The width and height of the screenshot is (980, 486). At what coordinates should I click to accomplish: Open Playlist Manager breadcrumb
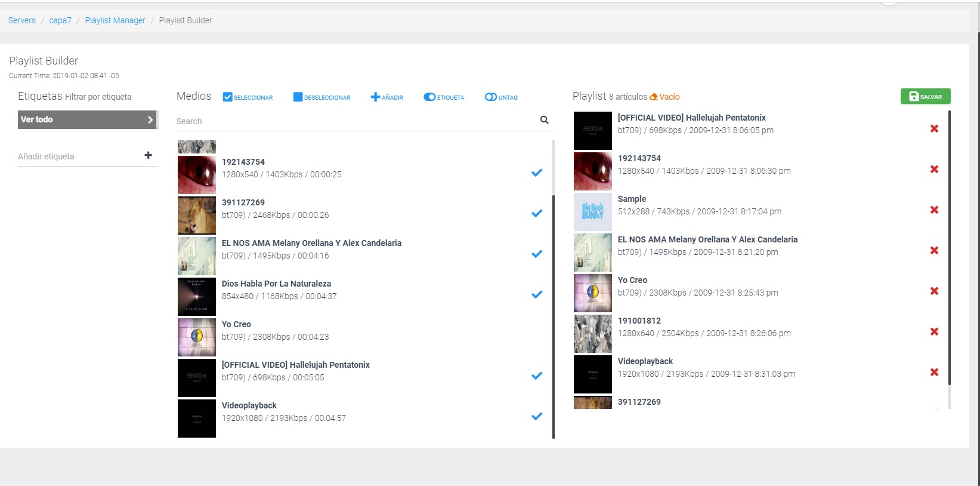coord(115,20)
